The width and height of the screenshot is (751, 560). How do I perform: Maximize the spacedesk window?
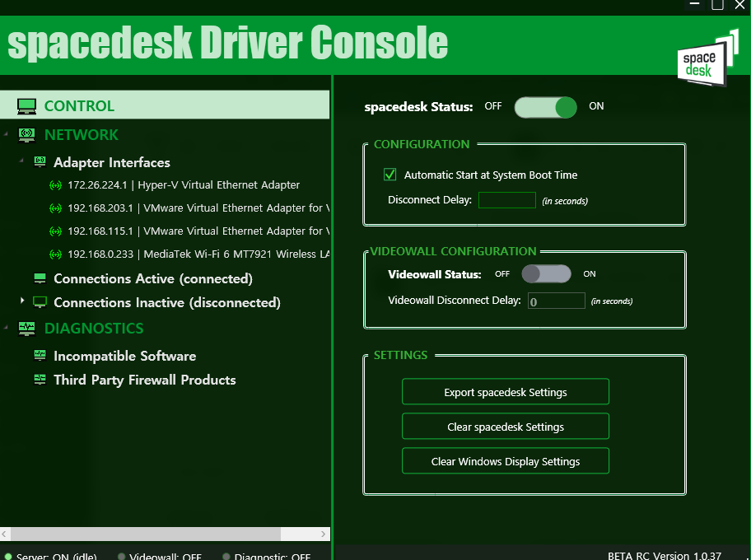(x=717, y=5)
